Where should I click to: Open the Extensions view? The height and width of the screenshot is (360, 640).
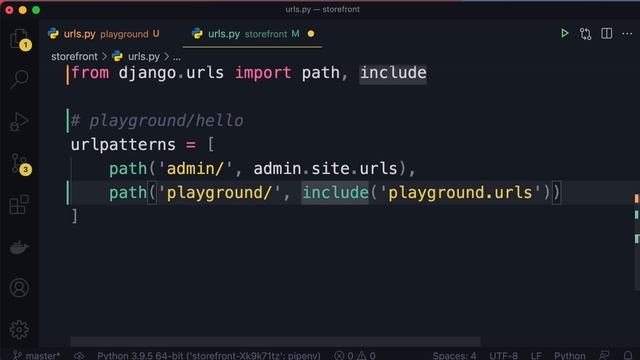pyautogui.click(x=19, y=204)
